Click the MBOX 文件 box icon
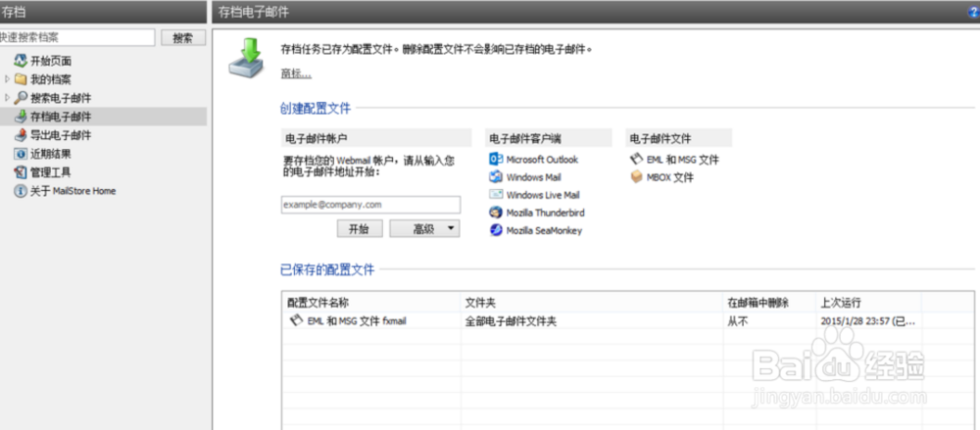Screen dimensions: 980x430 coord(636,177)
